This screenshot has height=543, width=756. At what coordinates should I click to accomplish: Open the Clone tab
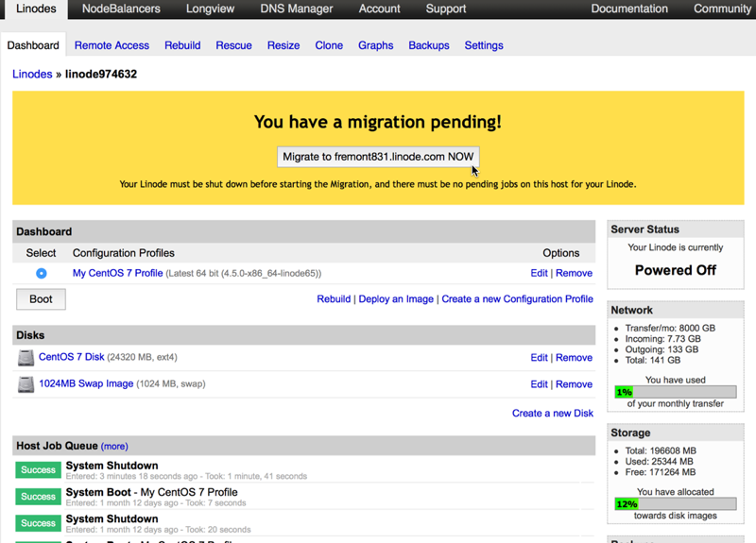pyautogui.click(x=329, y=45)
